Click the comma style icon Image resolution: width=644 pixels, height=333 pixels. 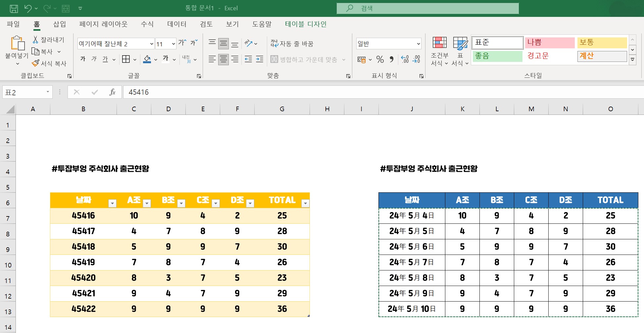pos(392,59)
